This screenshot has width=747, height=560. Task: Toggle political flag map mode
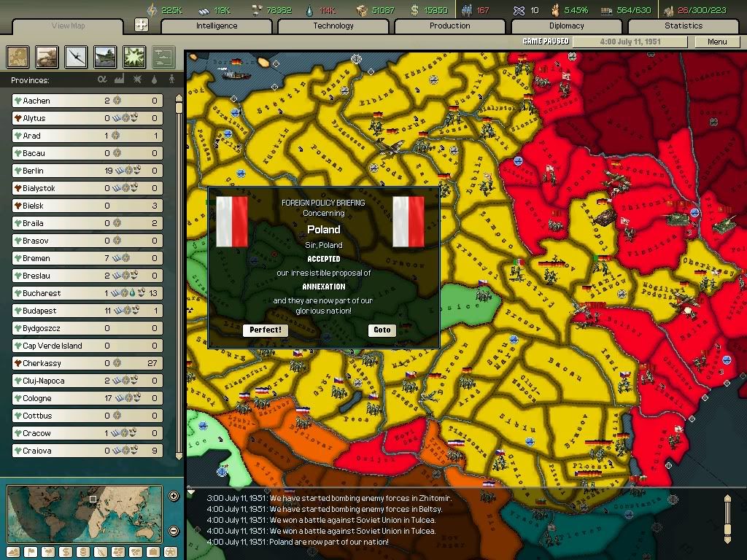pyautogui.click(x=31, y=552)
